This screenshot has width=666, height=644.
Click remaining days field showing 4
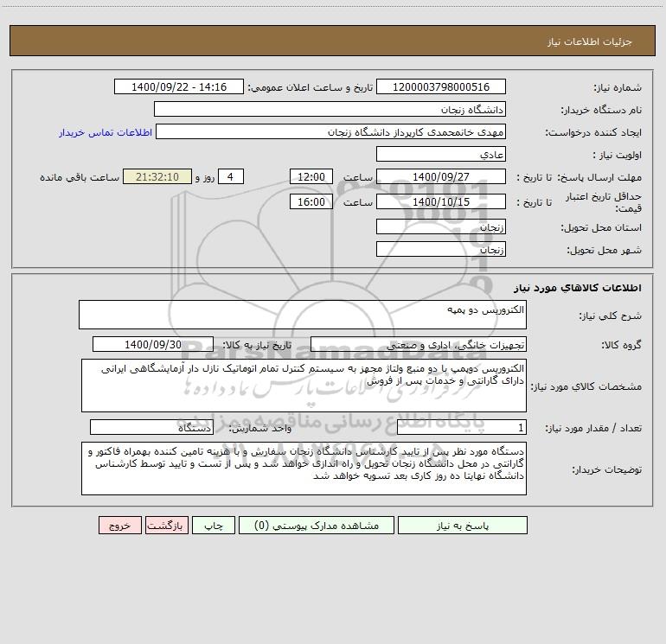tap(231, 176)
